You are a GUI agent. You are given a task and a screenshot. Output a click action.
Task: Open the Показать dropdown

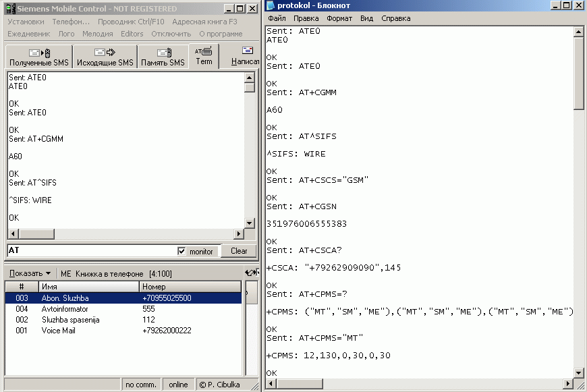coord(30,273)
